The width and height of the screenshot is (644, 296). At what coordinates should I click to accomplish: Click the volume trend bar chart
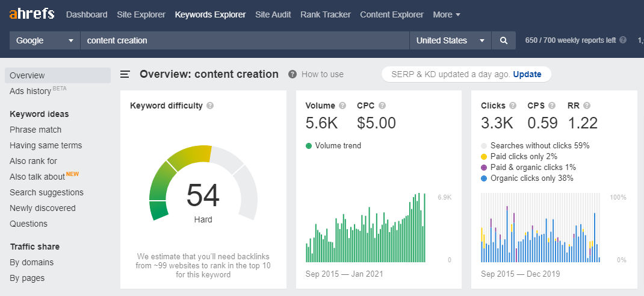(x=365, y=228)
